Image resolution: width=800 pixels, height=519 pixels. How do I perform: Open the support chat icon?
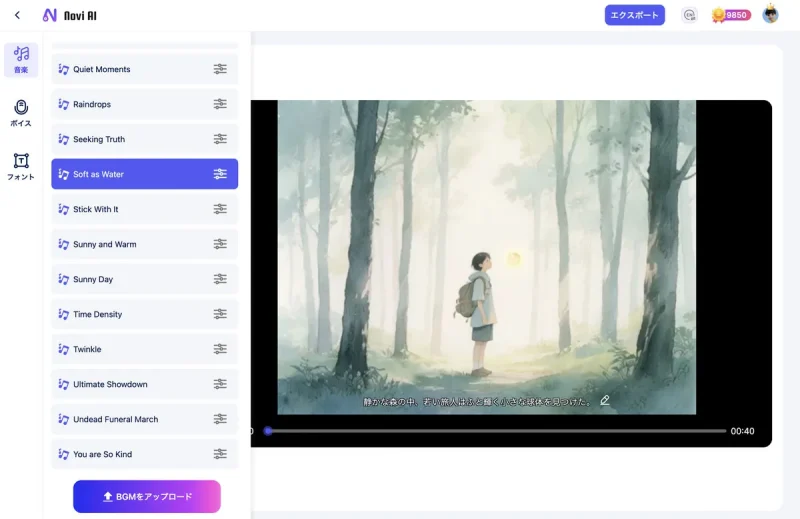point(688,15)
